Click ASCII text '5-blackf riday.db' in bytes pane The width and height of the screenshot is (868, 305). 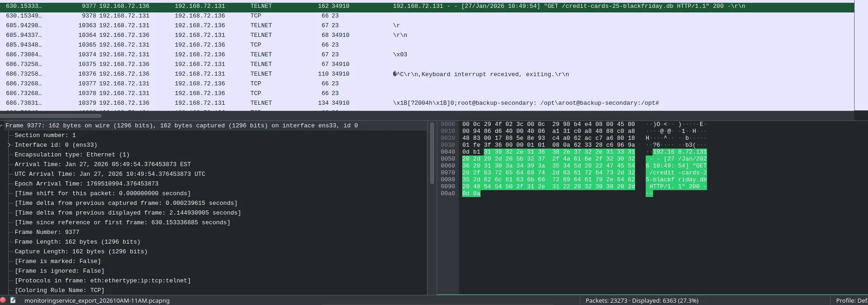point(676,179)
